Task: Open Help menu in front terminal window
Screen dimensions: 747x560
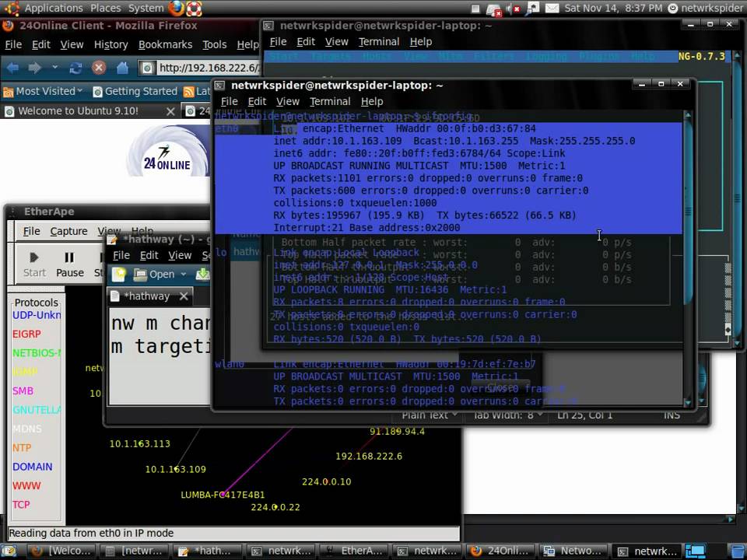Action: [372, 101]
